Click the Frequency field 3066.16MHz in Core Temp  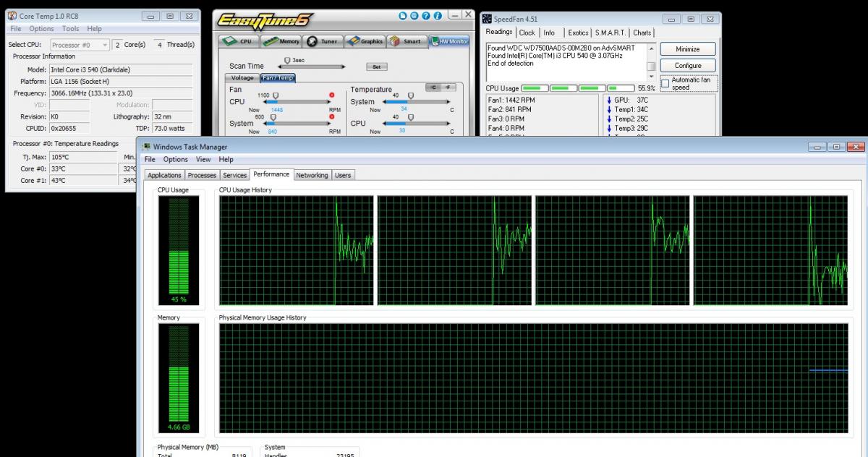[x=121, y=93]
